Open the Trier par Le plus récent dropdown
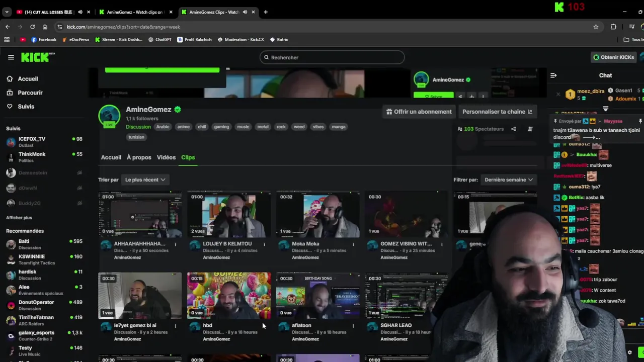The image size is (644, 362). (145, 179)
